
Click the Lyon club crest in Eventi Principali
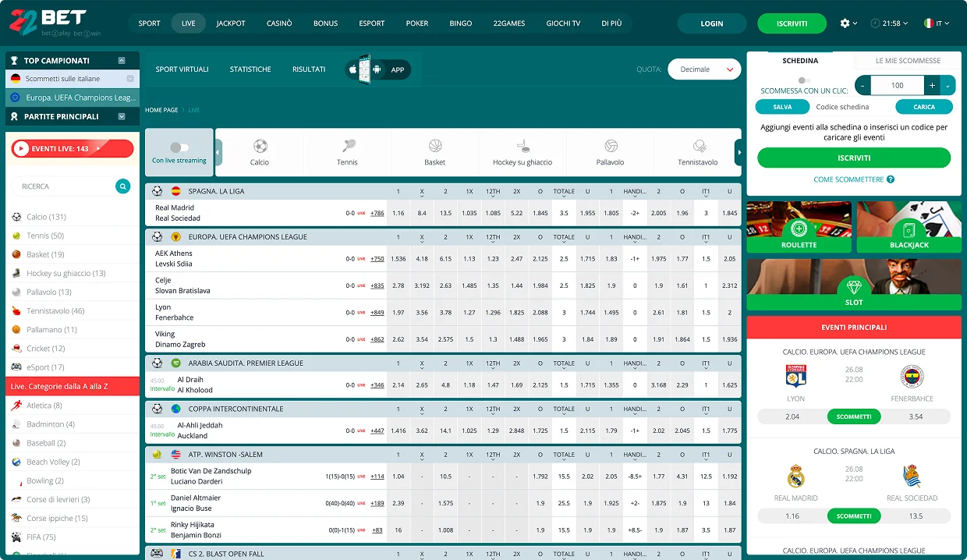click(795, 376)
